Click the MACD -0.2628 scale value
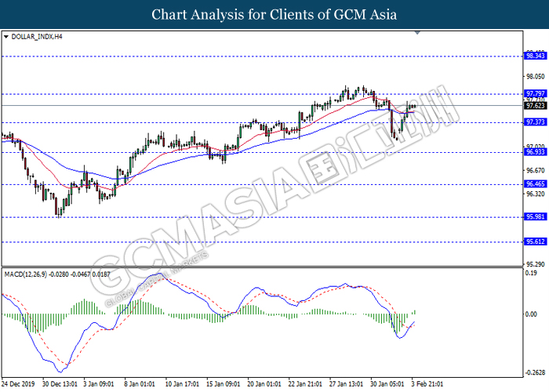Viewport: 549px width, 392px height. point(536,372)
